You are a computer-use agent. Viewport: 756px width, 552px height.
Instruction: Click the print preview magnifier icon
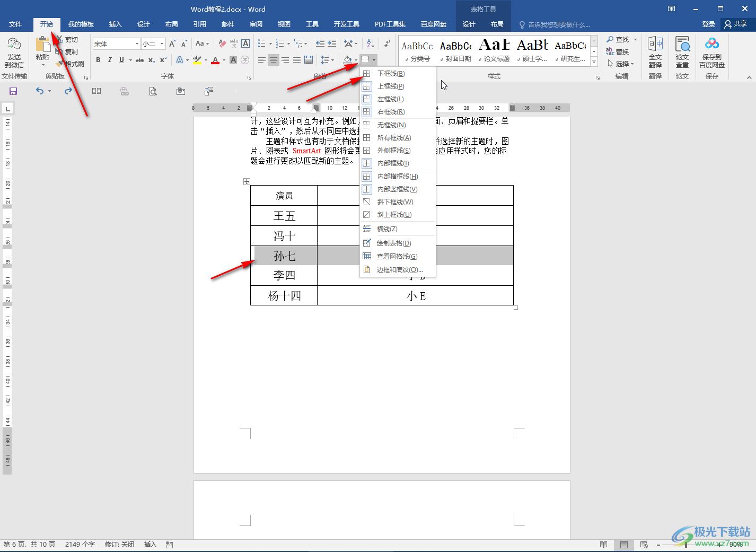(153, 91)
